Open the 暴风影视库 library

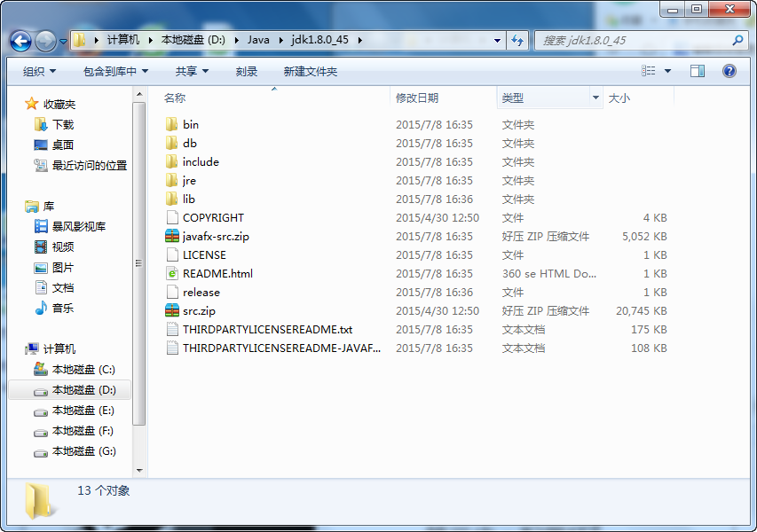[x=79, y=226]
